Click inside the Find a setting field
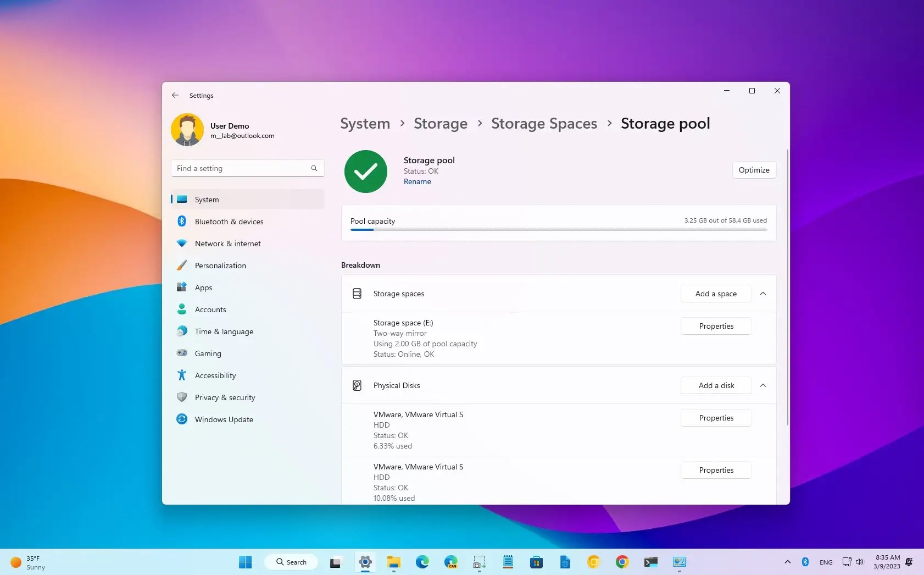Image resolution: width=924 pixels, height=575 pixels. [242, 168]
